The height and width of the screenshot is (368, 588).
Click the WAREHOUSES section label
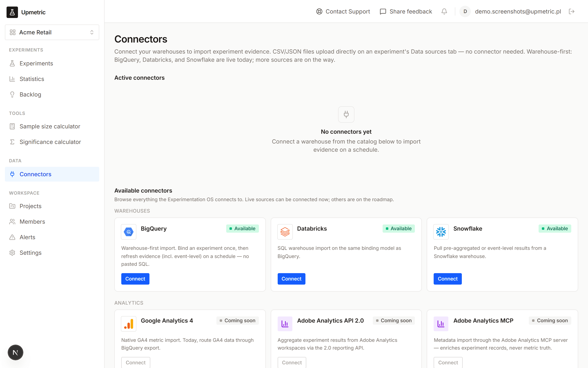tap(132, 211)
